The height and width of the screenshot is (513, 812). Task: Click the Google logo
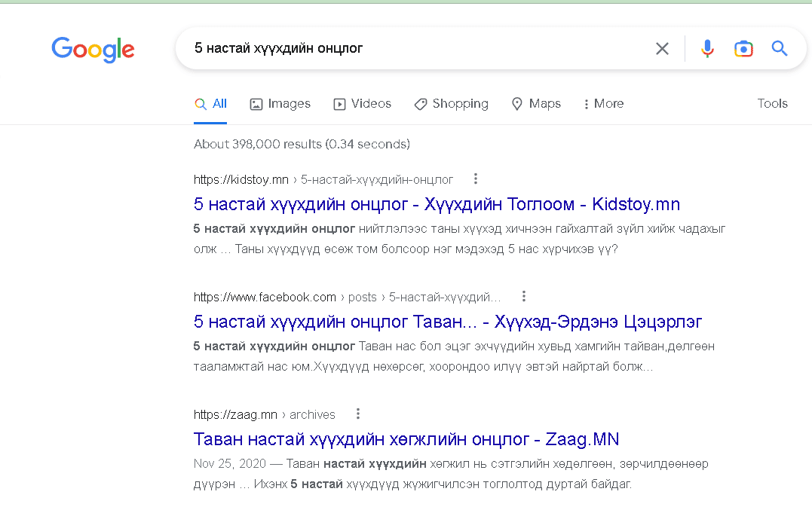pyautogui.click(x=93, y=50)
